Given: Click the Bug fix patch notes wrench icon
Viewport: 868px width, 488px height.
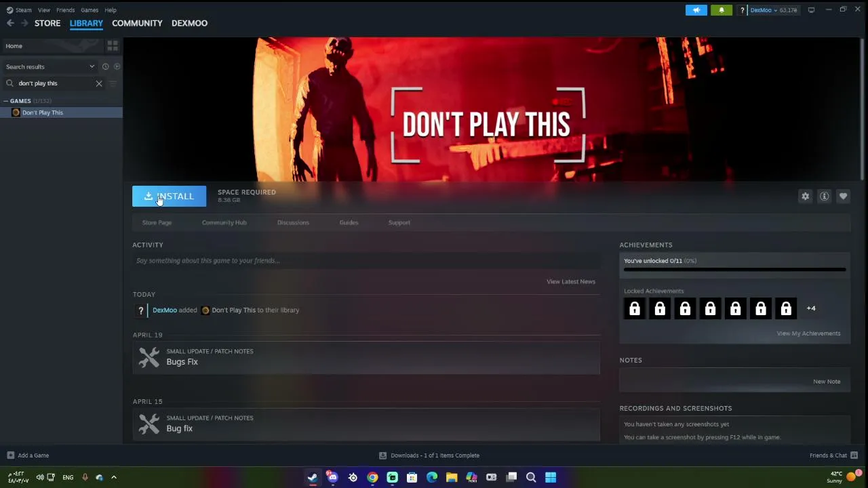Looking at the screenshot, I should [149, 424].
